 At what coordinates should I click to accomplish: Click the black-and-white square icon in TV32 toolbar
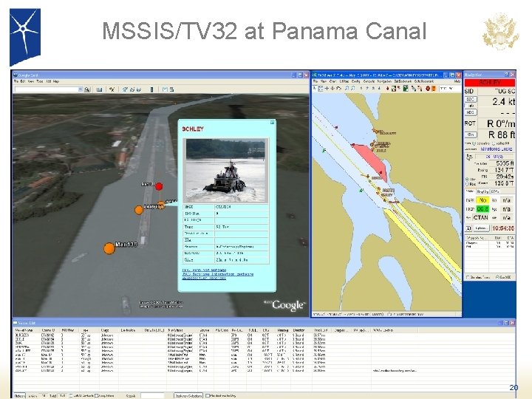394,88
